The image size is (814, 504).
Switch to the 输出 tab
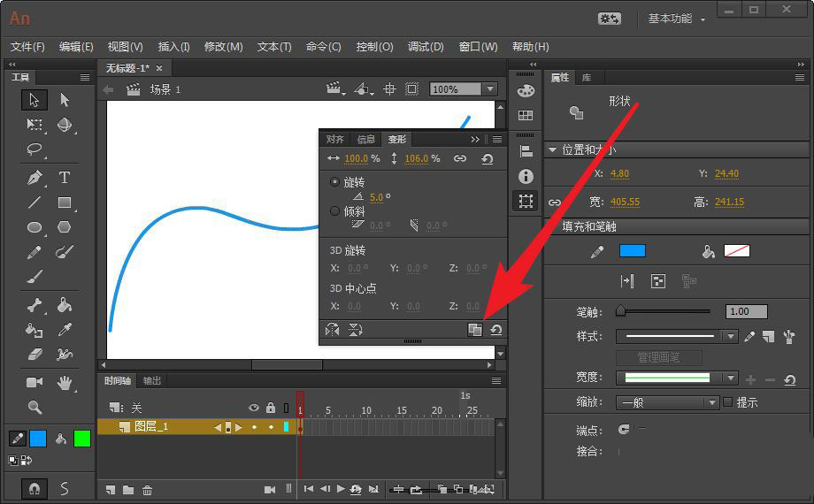151,380
